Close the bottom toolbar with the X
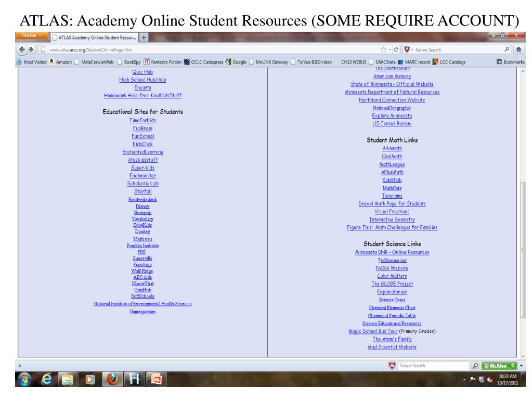This screenshot has width=532, height=399. [x=20, y=365]
